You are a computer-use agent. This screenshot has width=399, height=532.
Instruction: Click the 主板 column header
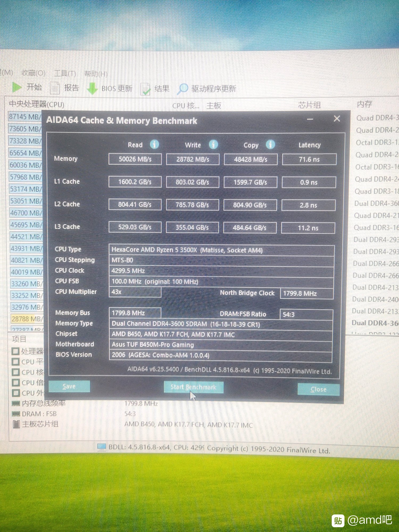[214, 106]
